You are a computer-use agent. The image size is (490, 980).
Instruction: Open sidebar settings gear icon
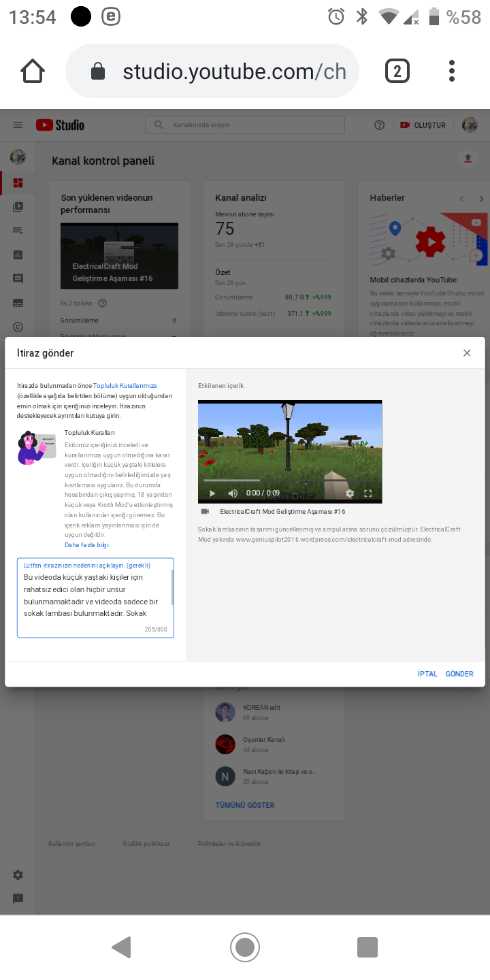18,875
